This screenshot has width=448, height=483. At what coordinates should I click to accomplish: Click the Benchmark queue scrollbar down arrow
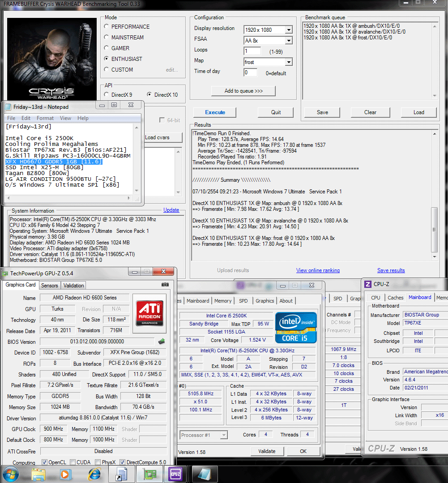435,96
